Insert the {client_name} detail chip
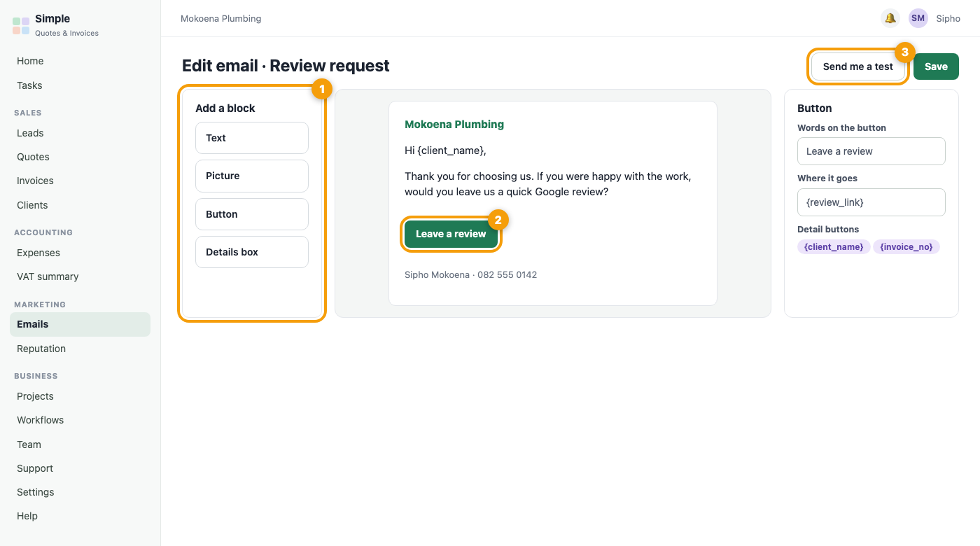The height and width of the screenshot is (546, 980). 834,247
